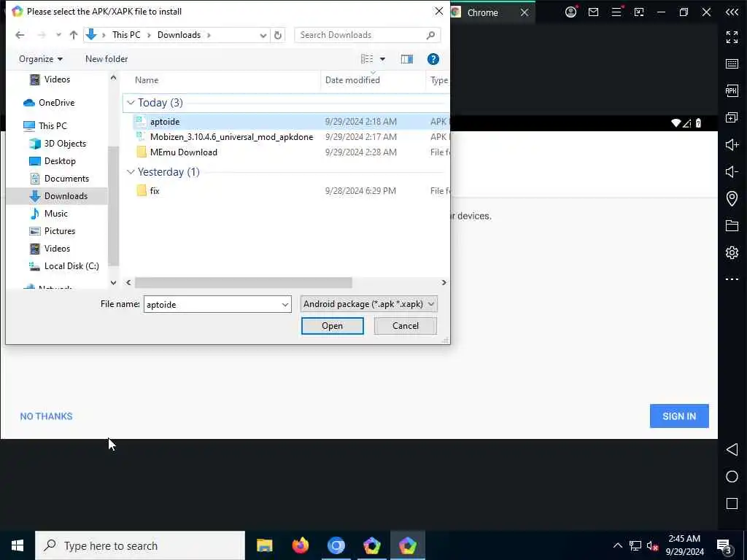The height and width of the screenshot is (560, 747).
Task: Click the up one level arrow in the file dialog
Action: 74,35
